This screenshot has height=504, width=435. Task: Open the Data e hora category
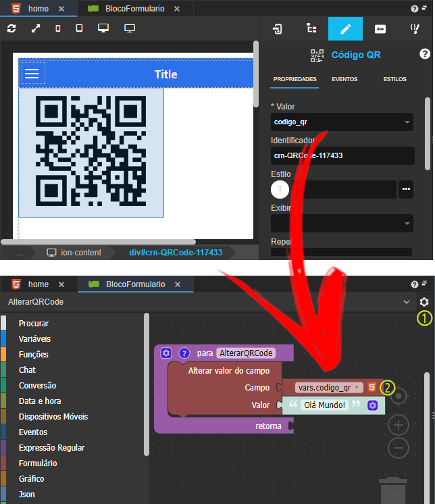[40, 401]
